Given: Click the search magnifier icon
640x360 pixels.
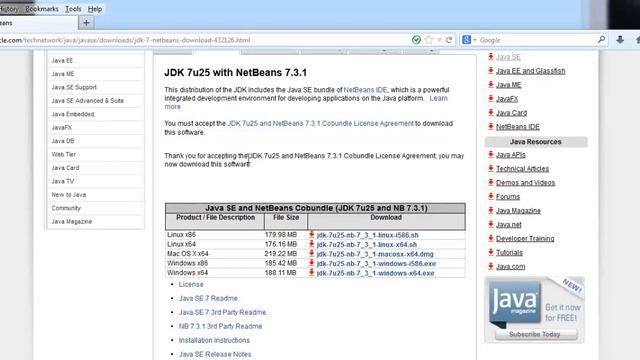Looking at the screenshot, I should [x=601, y=40].
